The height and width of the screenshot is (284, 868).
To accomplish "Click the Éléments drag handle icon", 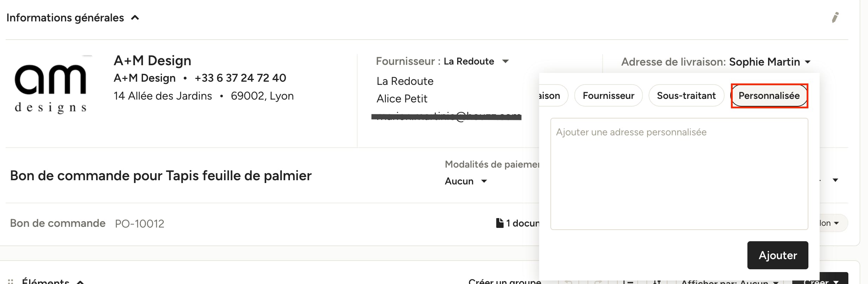I will coord(11,281).
